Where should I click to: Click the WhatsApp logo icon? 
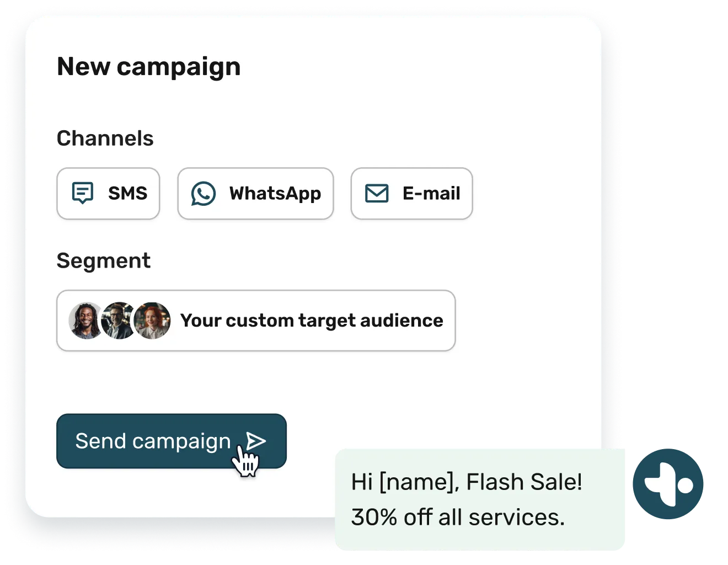click(x=204, y=193)
